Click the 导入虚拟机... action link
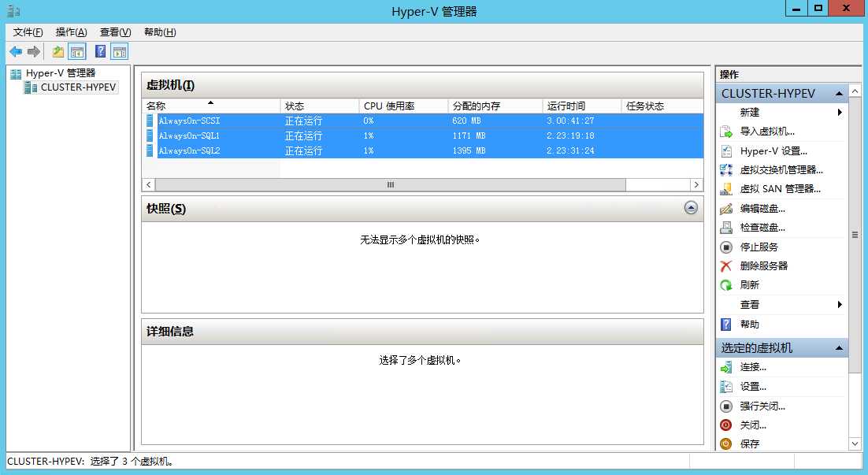The height and width of the screenshot is (475, 868). click(767, 132)
